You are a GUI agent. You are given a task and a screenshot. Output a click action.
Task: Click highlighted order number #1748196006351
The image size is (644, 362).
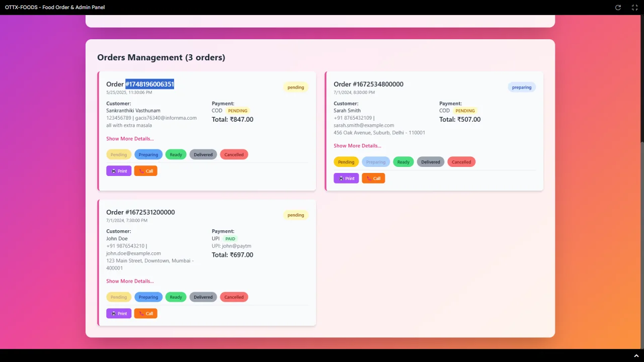[x=150, y=84]
